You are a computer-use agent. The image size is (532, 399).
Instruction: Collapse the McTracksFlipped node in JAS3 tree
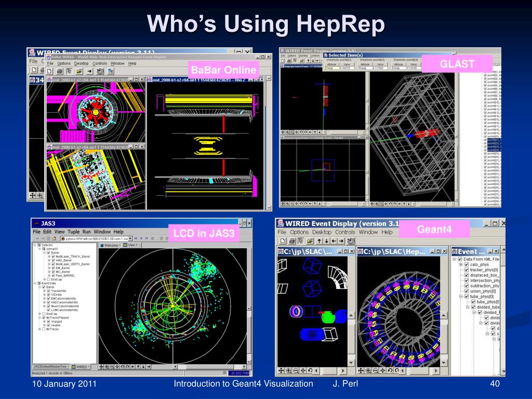[x=39, y=317]
